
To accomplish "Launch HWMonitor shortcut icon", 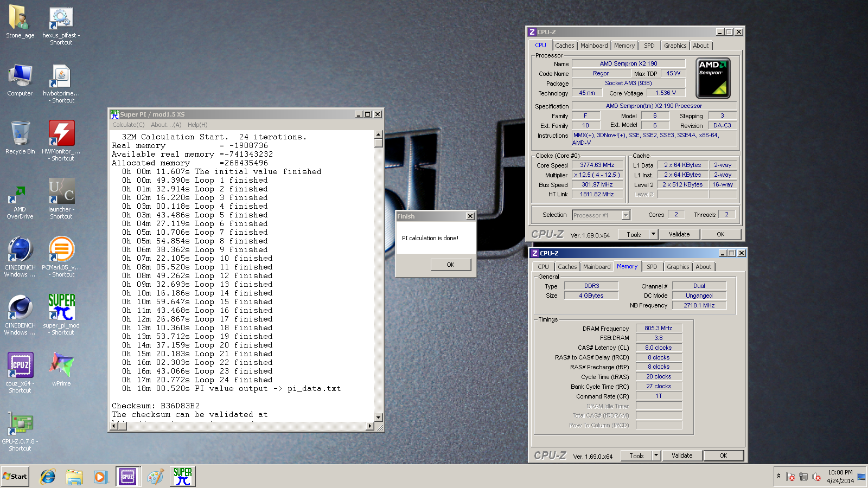I will [x=61, y=141].
